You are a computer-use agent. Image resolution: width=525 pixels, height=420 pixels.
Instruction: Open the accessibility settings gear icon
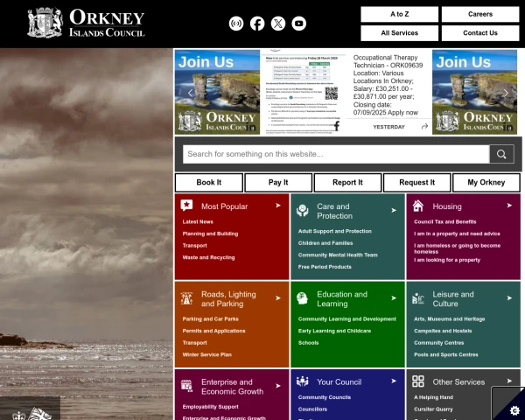click(x=514, y=410)
